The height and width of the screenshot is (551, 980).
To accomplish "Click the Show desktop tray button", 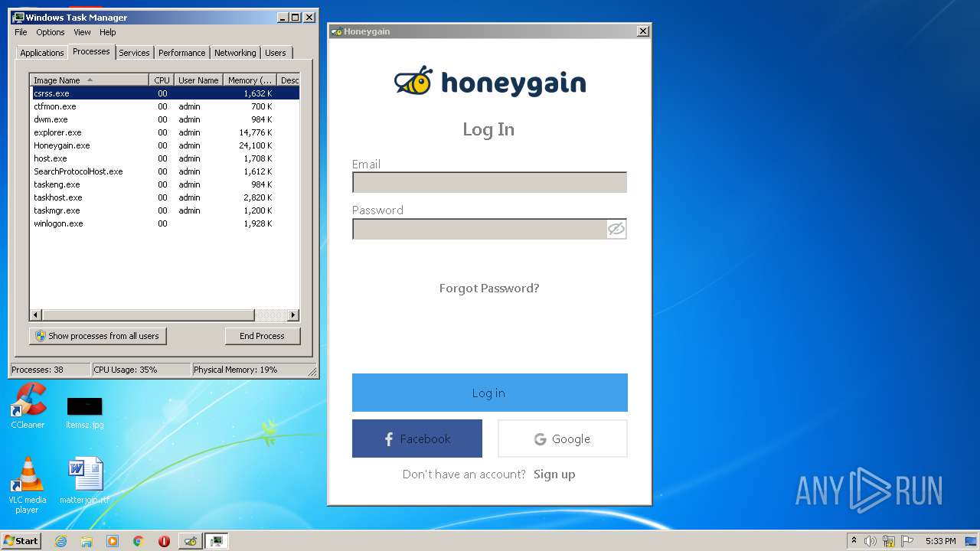I will (972, 541).
